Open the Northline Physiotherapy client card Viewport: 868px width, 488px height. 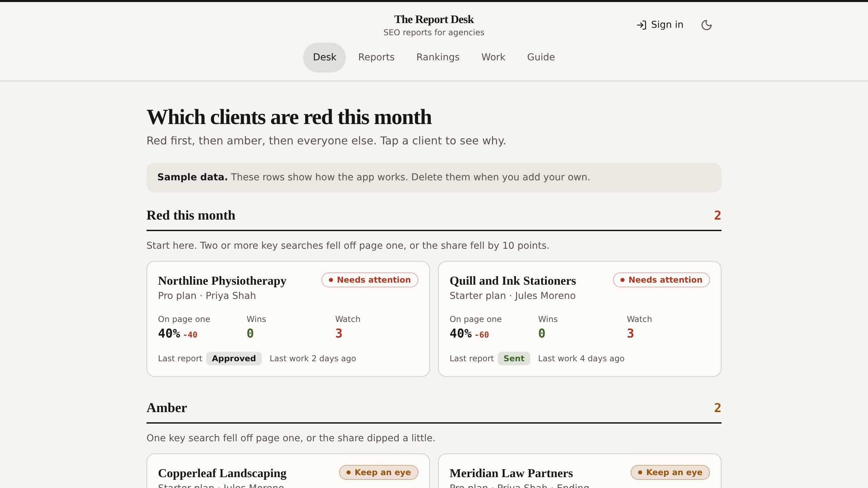click(288, 319)
